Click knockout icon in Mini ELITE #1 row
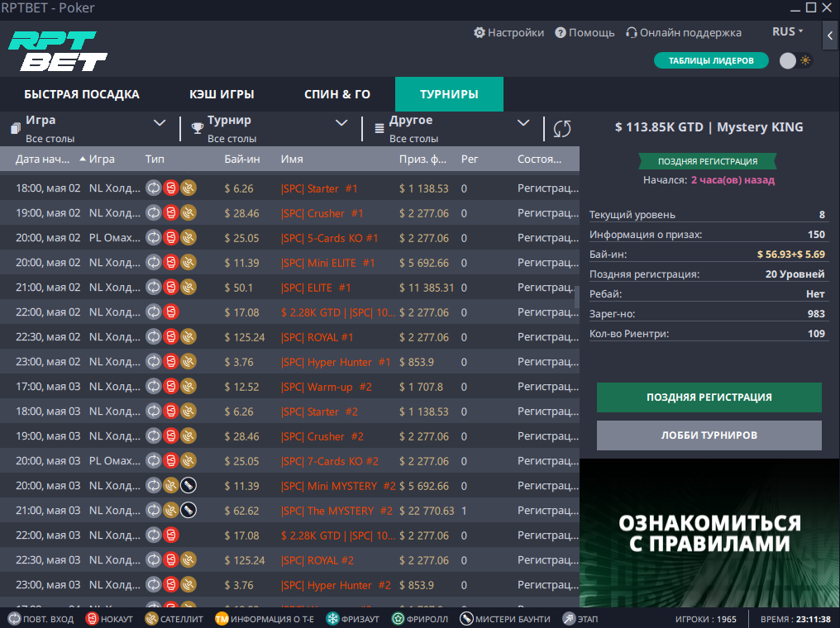The image size is (840, 628). [x=171, y=262]
